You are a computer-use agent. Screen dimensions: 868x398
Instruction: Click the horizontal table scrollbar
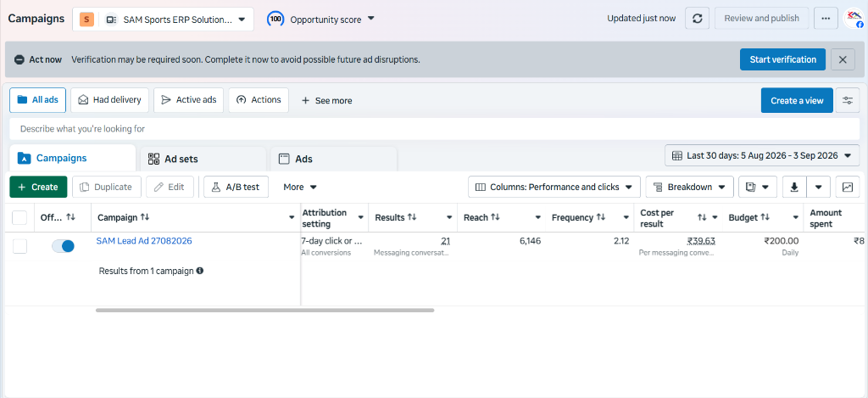(264, 311)
